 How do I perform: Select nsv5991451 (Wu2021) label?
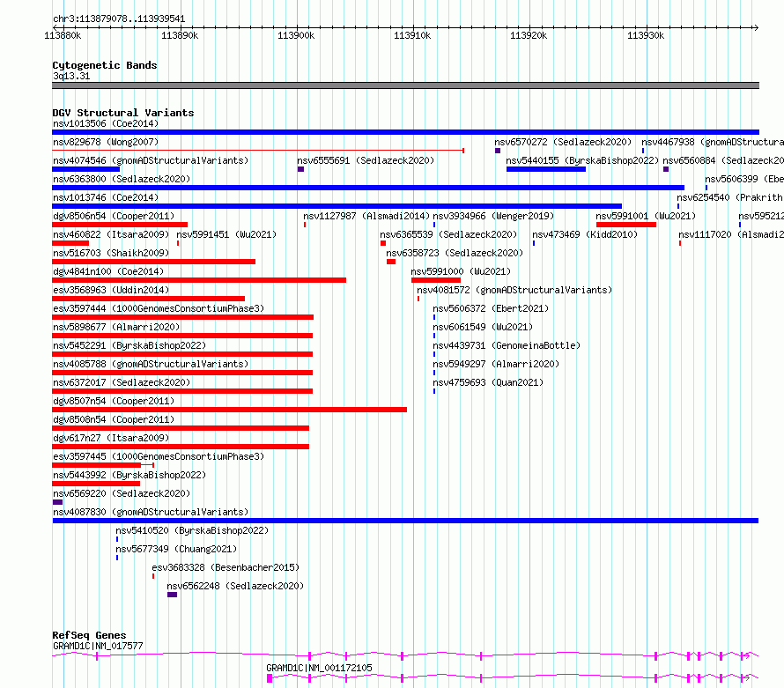pyautogui.click(x=226, y=234)
